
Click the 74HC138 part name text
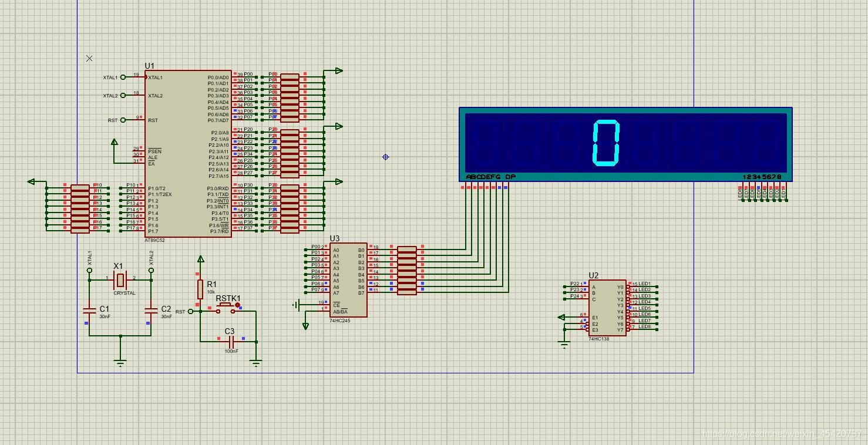pyautogui.click(x=599, y=339)
